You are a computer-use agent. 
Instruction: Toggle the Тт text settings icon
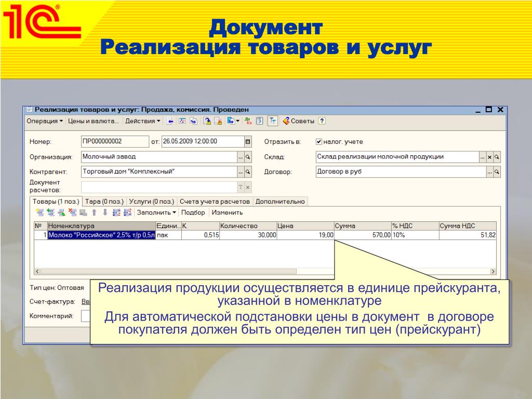pyautogui.click(x=273, y=121)
